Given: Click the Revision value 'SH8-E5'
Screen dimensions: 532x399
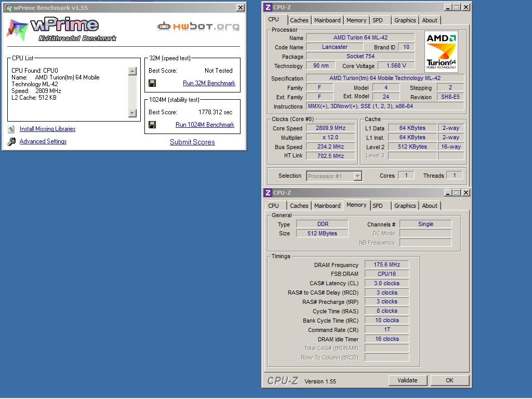Looking at the screenshot, I should coord(450,97).
